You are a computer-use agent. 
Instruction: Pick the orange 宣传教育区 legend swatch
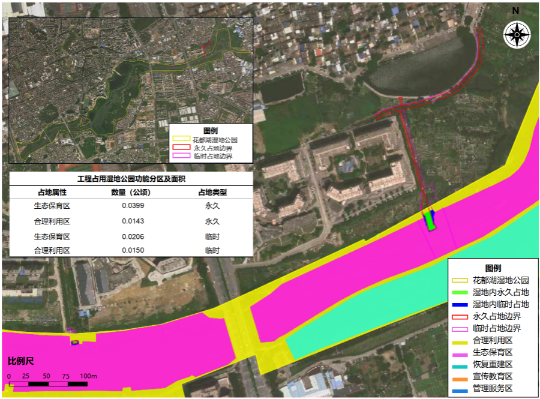coord(460,379)
